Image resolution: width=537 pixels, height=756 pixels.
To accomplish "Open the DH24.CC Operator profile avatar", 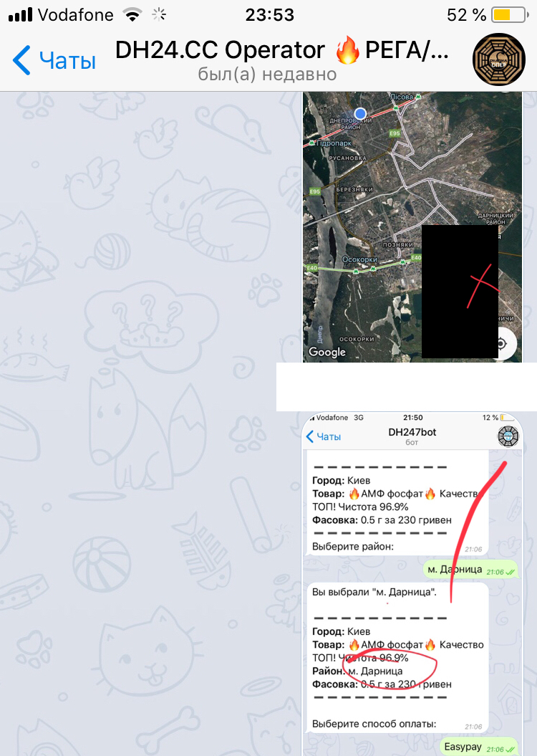I will (498, 59).
